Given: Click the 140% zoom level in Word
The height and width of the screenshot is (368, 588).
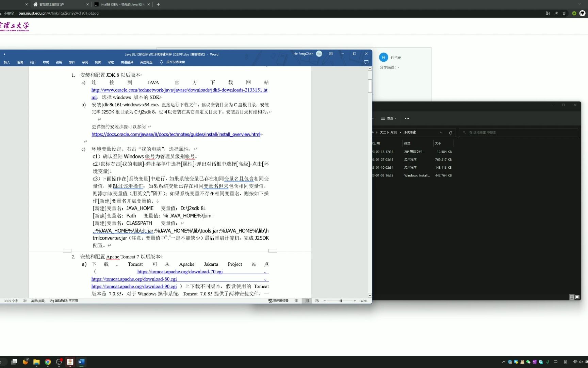Looking at the screenshot, I should pyautogui.click(x=363, y=301).
